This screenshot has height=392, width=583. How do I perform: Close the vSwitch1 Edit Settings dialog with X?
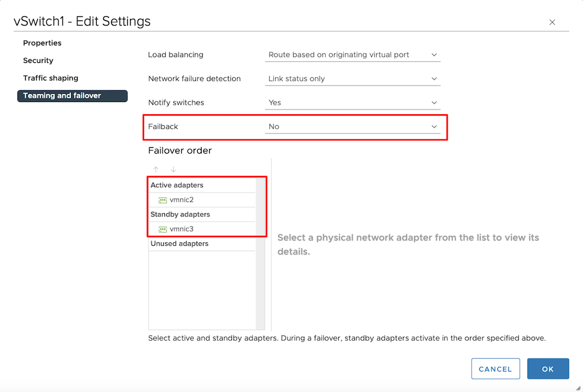[552, 22]
